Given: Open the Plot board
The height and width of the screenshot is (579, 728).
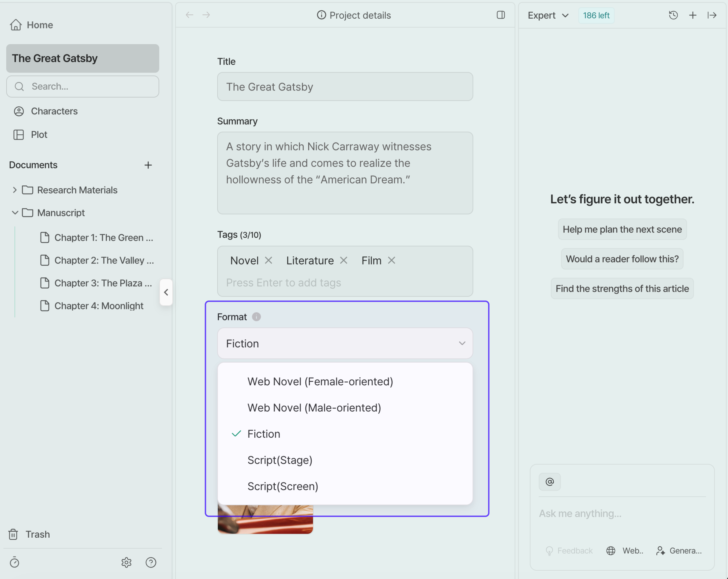Looking at the screenshot, I should 30,135.
